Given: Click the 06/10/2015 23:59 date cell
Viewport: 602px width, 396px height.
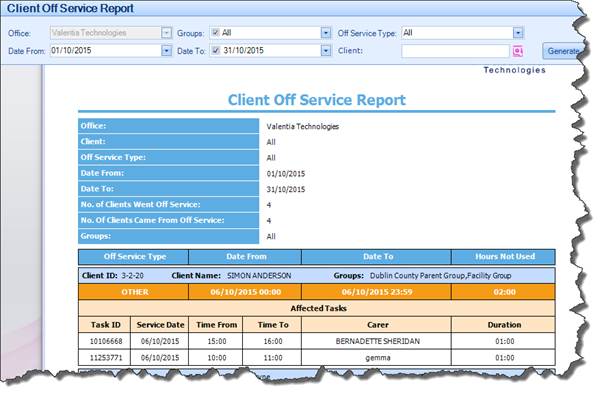Looking at the screenshot, I should pyautogui.click(x=377, y=292).
